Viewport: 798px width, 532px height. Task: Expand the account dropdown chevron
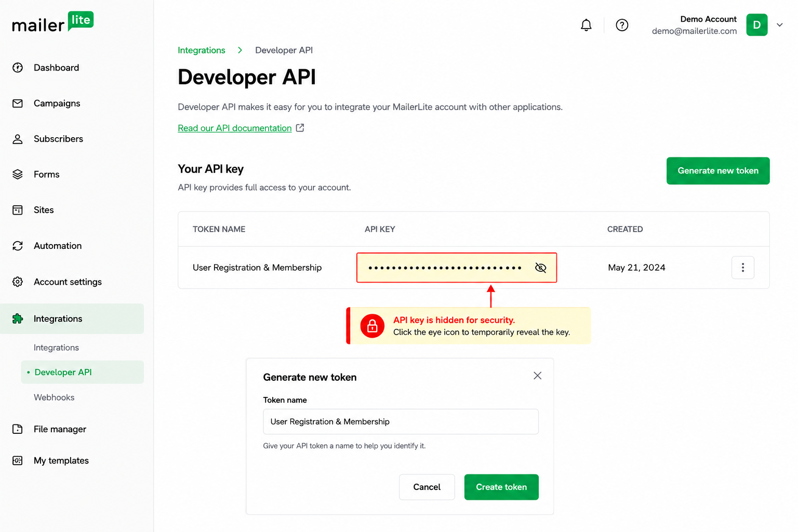[x=780, y=25]
